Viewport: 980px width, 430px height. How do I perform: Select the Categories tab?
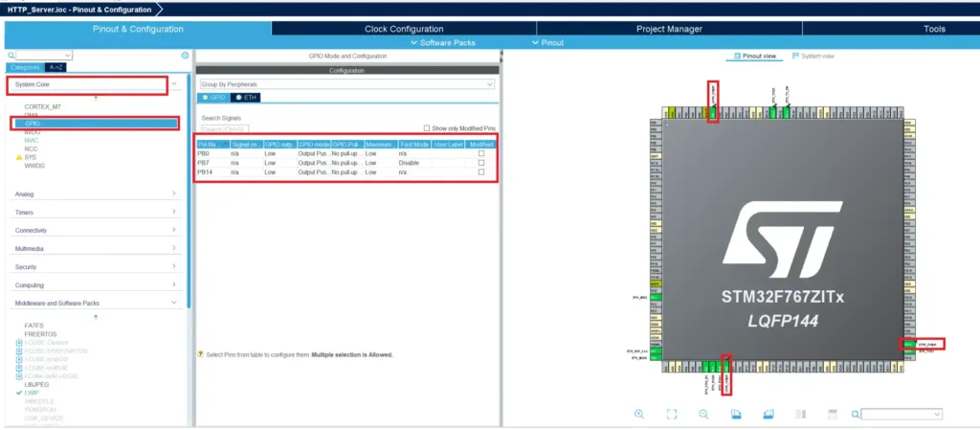[x=25, y=67]
